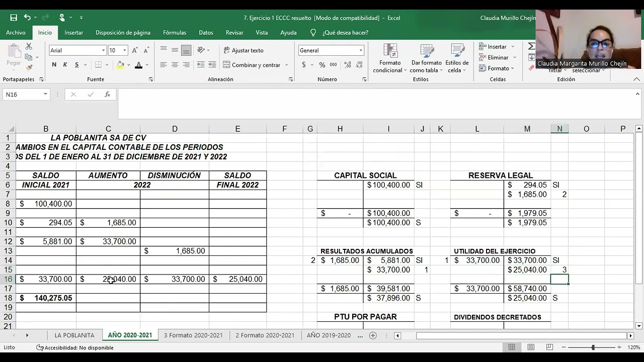Screen dimensions: 644x362
Task: Open the font size dropdown
Action: coord(125,50)
